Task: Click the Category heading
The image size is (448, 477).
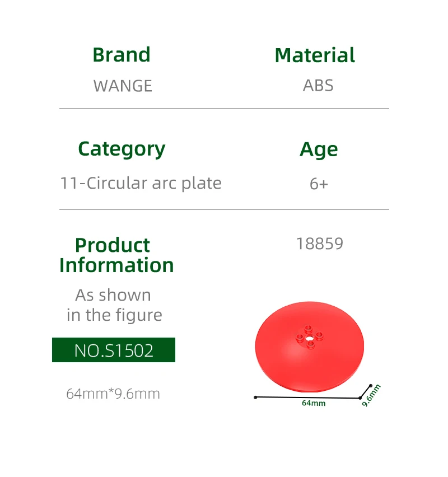Action: tap(122, 149)
